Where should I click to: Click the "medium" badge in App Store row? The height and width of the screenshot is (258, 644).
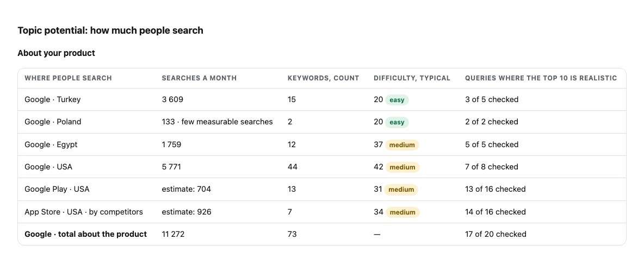click(402, 212)
